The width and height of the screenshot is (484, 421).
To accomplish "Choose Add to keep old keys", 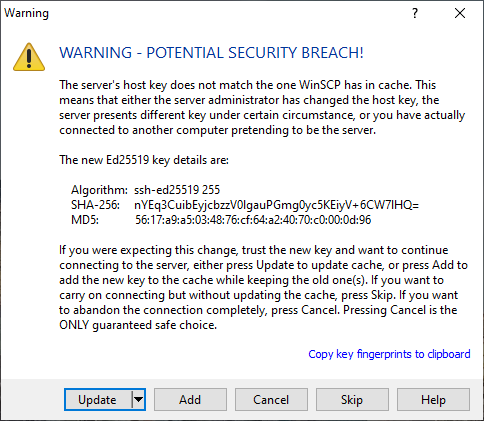I will [x=190, y=399].
